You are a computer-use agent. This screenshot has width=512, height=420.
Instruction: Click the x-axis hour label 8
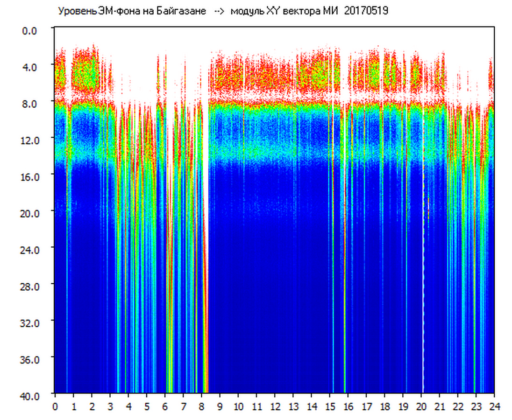point(201,406)
